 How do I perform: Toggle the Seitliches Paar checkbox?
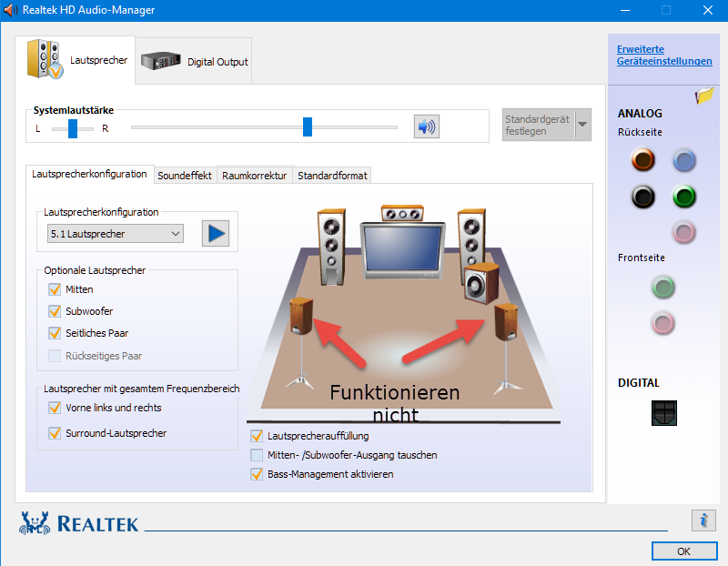[x=55, y=333]
